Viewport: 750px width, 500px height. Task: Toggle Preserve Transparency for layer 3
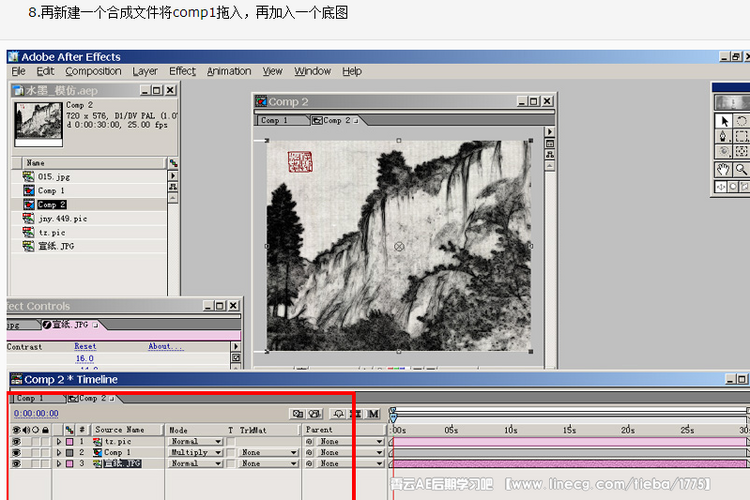(x=231, y=463)
